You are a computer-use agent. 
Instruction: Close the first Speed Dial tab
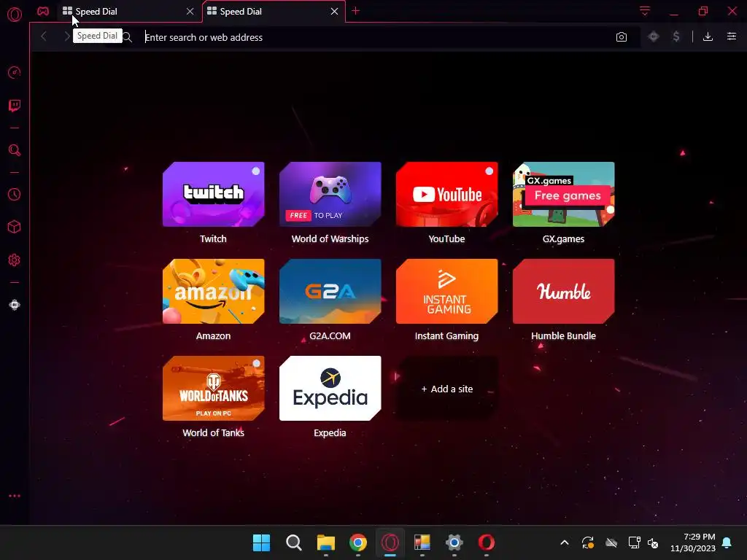tap(190, 12)
